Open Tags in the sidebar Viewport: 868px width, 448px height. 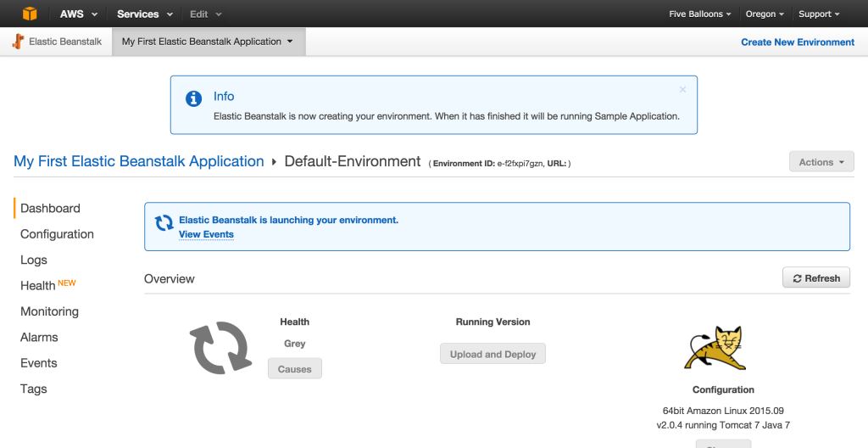tap(34, 389)
